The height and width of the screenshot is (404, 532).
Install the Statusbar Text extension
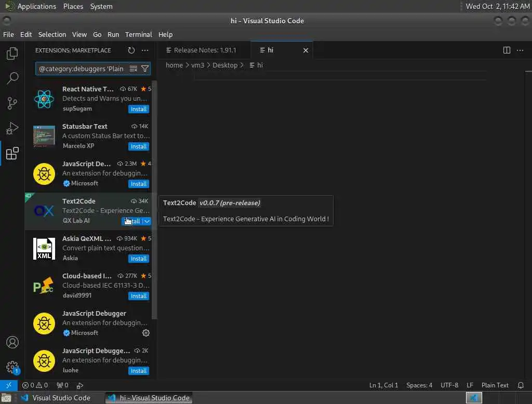point(138,146)
